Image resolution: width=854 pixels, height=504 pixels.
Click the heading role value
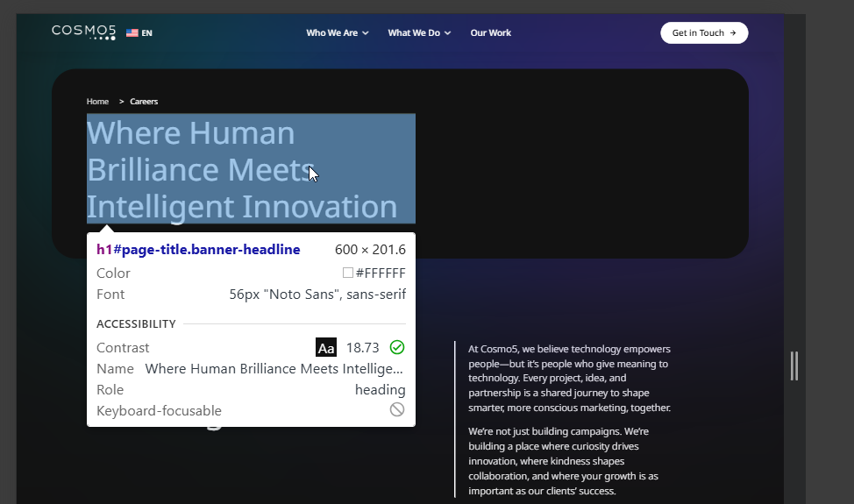pyautogui.click(x=381, y=390)
